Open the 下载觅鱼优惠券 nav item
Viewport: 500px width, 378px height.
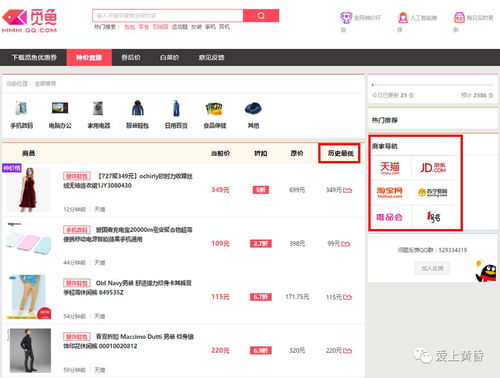pos(34,58)
